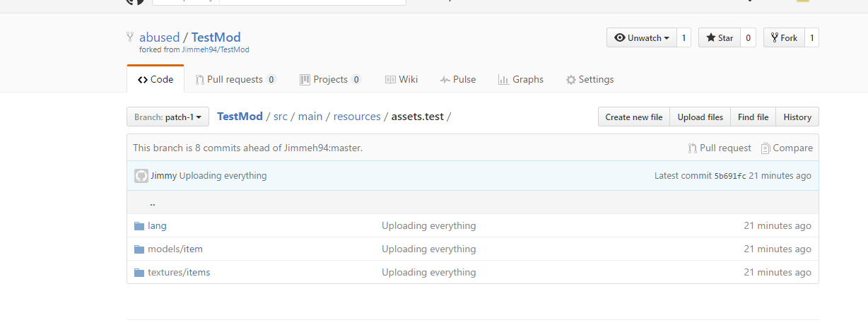
Task: View the fork count of 1
Action: pyautogui.click(x=811, y=38)
